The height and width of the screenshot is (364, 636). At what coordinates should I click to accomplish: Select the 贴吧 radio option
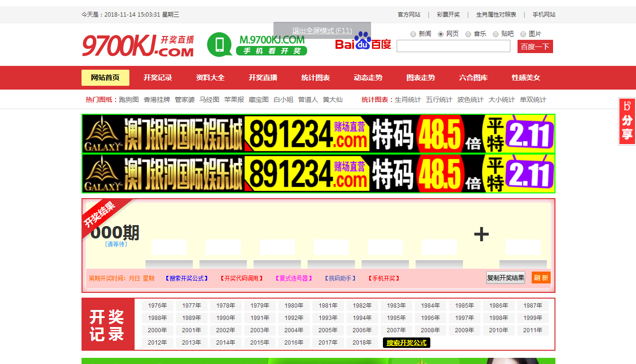(496, 34)
